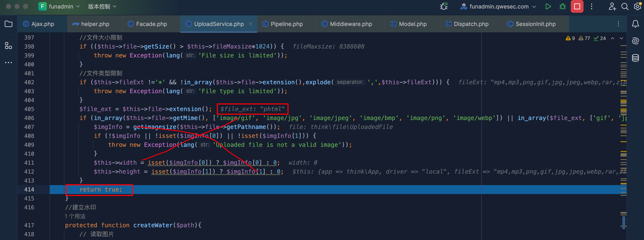Screen dimensions: 644x240
Task: Jump to next highlighted problem arrow
Action: click(621, 38)
